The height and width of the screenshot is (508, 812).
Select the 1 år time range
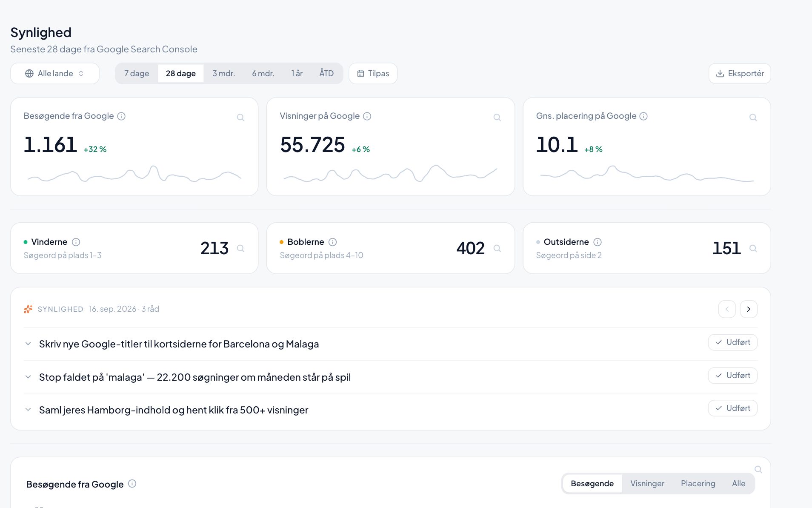click(x=297, y=74)
